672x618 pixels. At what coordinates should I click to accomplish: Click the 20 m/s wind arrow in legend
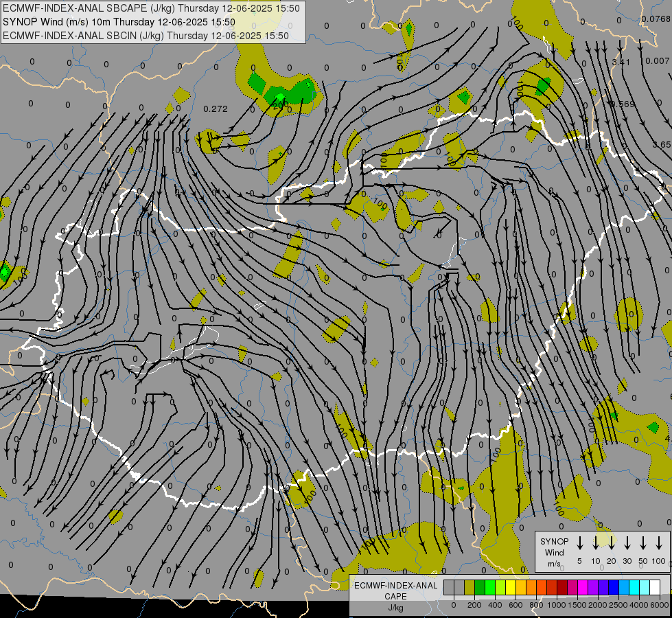coord(612,542)
